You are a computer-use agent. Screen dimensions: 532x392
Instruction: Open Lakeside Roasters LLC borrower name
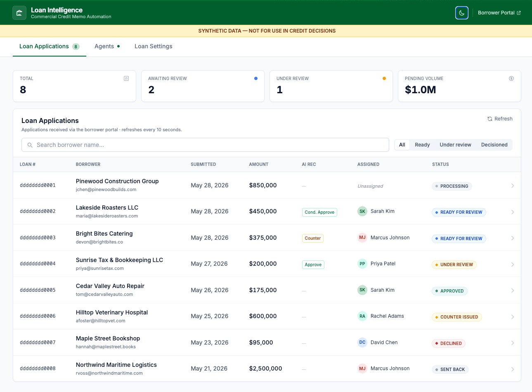tap(107, 208)
